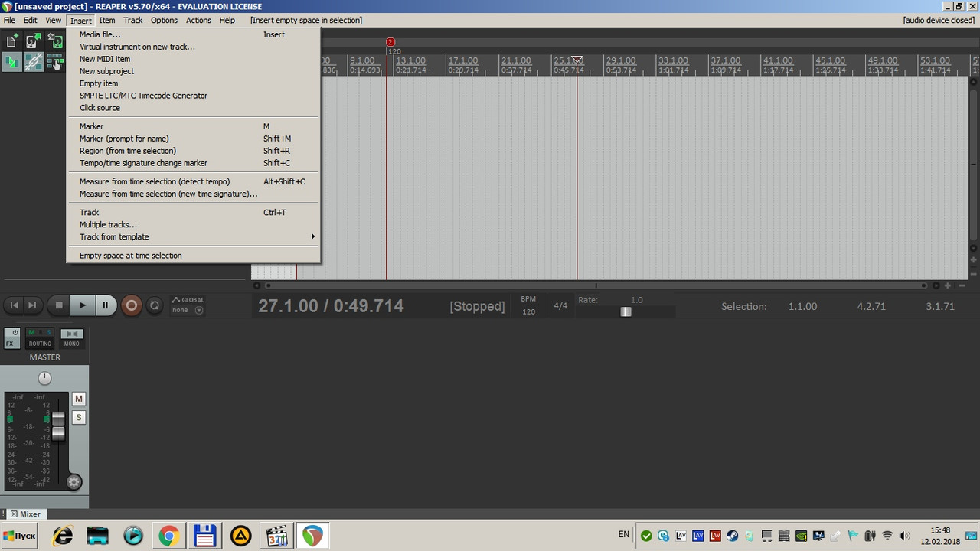The image size is (980, 551).
Task: Open the Edit menu
Action: pos(30,21)
